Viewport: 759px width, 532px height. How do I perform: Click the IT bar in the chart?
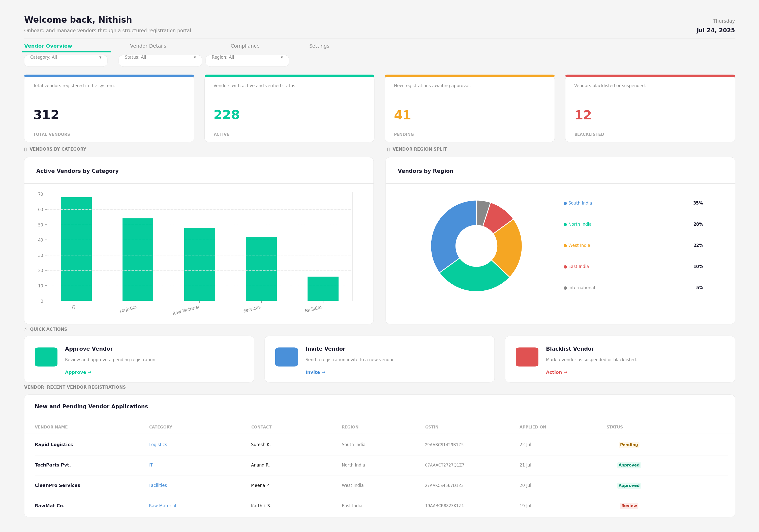(76, 249)
